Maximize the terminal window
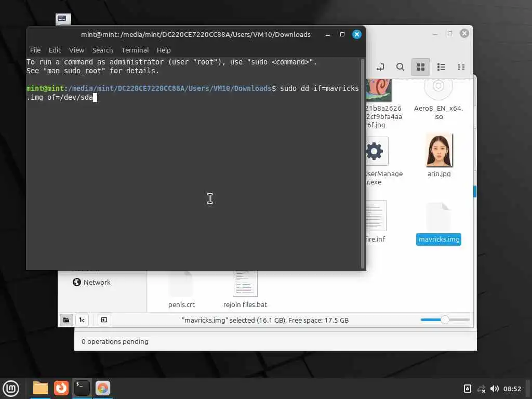Image resolution: width=532 pixels, height=399 pixels. 342,35
